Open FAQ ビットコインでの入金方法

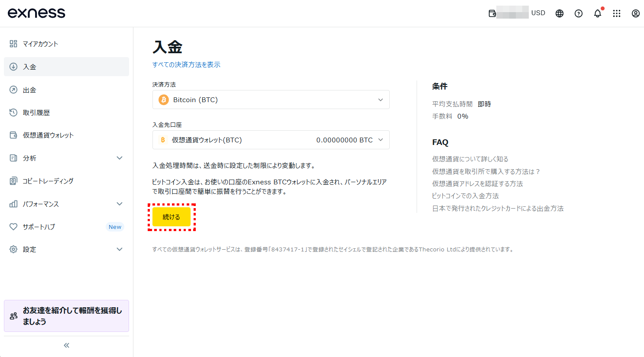466,196
